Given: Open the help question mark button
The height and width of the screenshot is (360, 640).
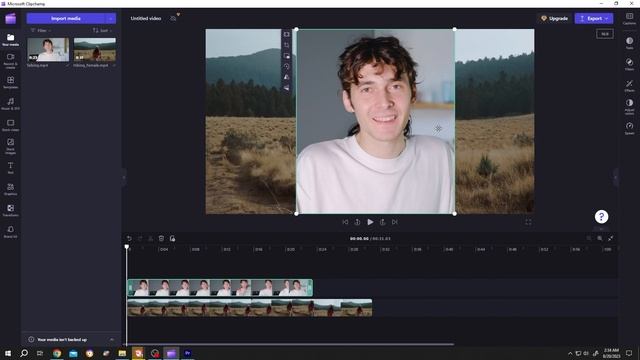Looking at the screenshot, I should [601, 217].
